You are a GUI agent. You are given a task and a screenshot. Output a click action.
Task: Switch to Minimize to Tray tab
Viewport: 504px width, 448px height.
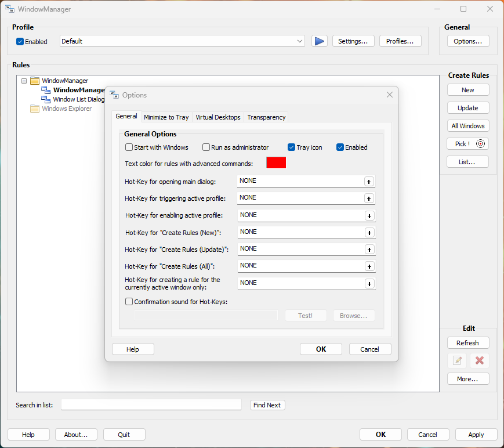(166, 117)
